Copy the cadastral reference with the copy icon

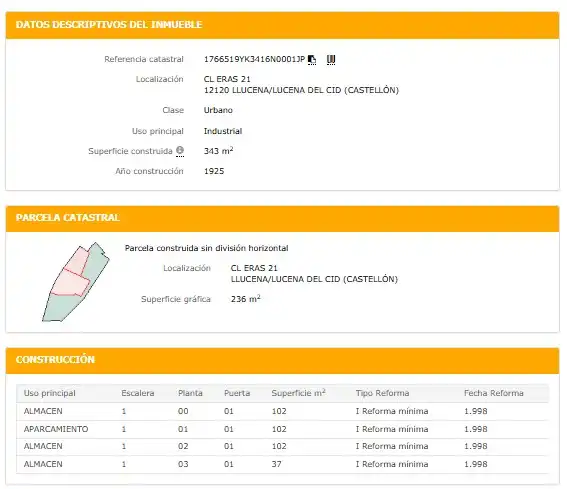312,60
